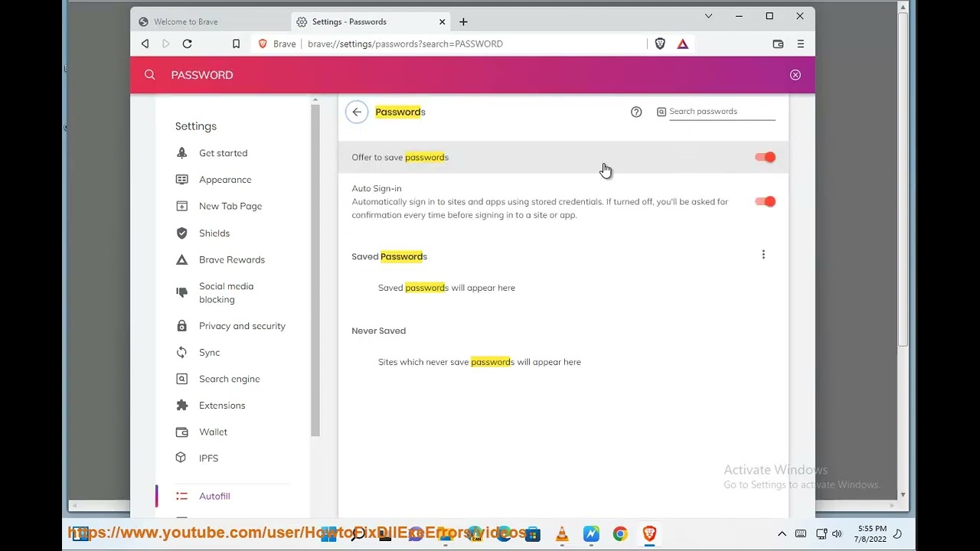Screen dimensions: 980x551
Task: Clear the settings search with the X icon
Action: 795,75
